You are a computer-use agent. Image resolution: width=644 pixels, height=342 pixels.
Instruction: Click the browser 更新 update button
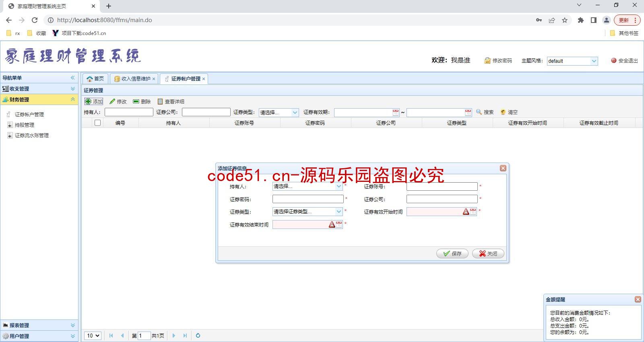tap(627, 20)
